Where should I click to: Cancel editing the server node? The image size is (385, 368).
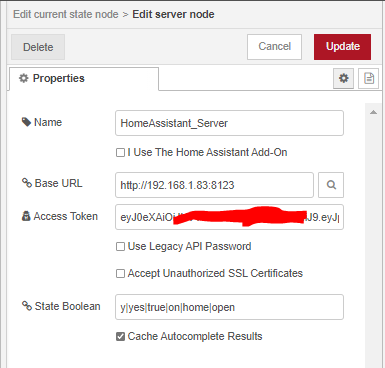point(274,47)
